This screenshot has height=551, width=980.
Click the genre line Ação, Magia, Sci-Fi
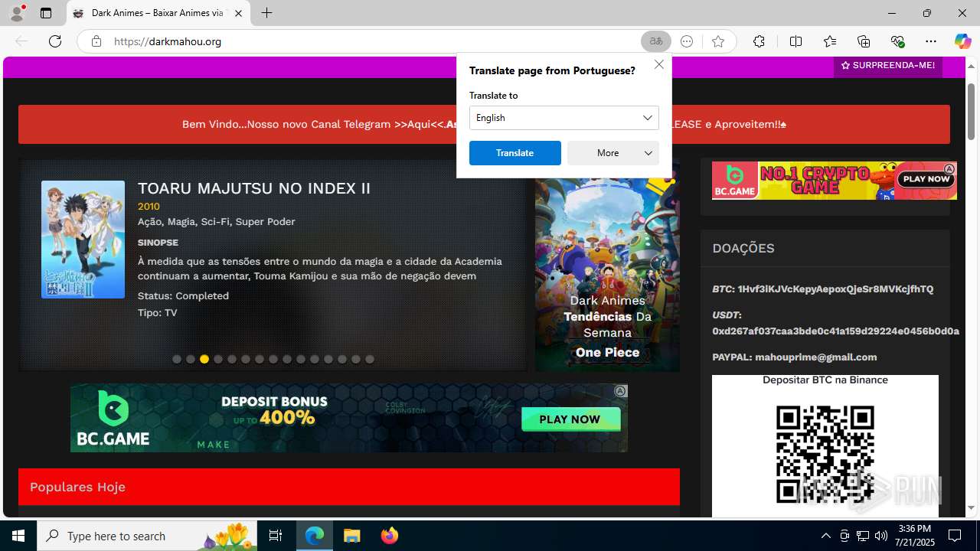tap(217, 222)
